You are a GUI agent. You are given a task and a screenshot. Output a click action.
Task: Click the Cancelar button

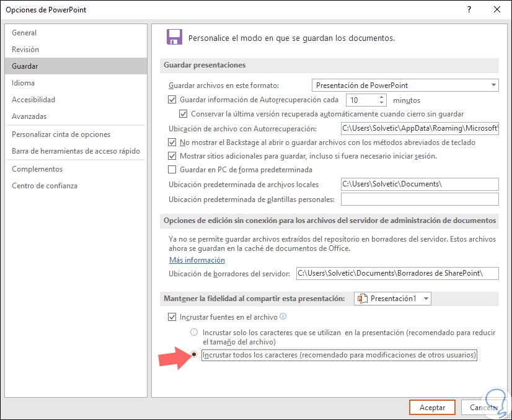point(484,407)
